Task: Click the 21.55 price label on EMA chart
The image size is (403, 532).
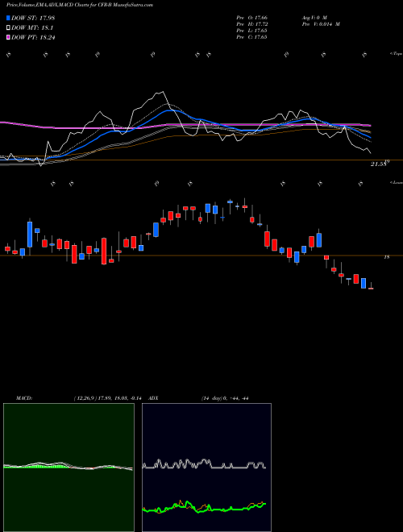Action: (380, 164)
